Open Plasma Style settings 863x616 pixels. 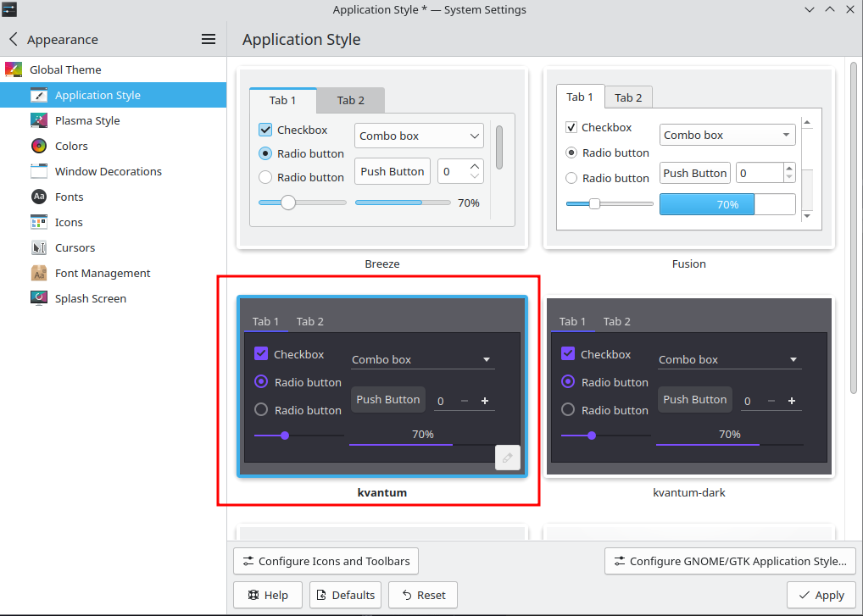coord(113,120)
